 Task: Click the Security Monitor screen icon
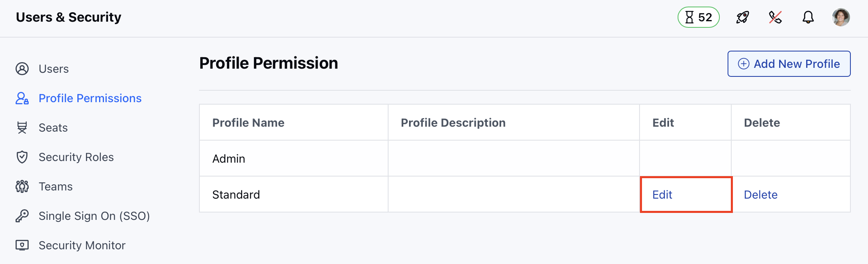pyautogui.click(x=22, y=245)
